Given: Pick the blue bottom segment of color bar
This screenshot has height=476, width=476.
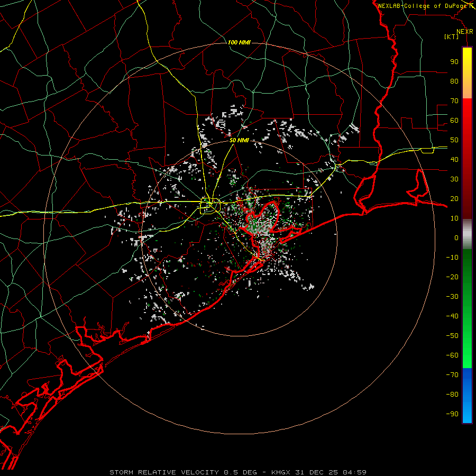Looking at the screenshot, I should 467,396.
